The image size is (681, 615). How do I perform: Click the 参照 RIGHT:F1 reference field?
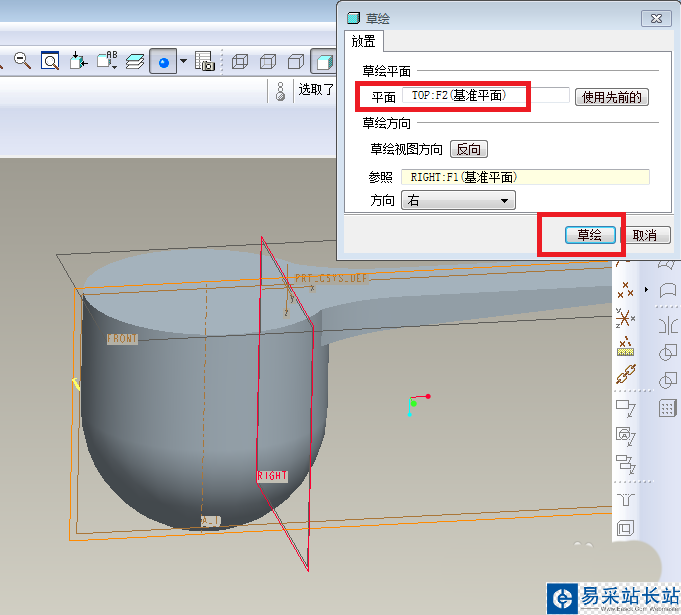click(525, 177)
